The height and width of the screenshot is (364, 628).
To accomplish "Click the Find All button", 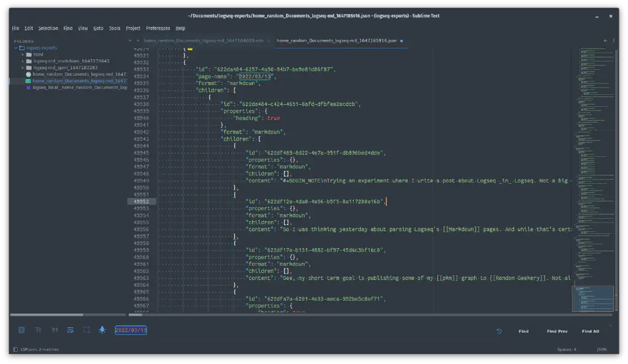I will [x=589, y=331].
